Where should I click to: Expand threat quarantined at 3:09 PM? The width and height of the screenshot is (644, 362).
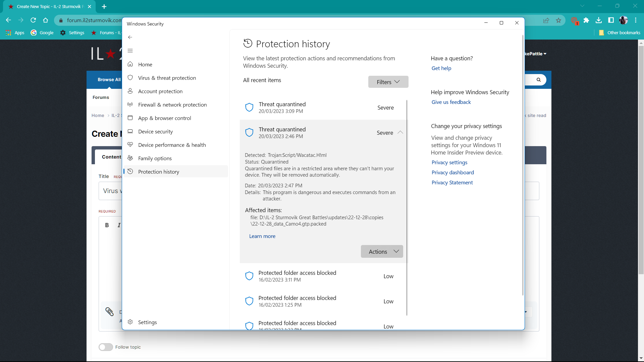[x=323, y=107]
